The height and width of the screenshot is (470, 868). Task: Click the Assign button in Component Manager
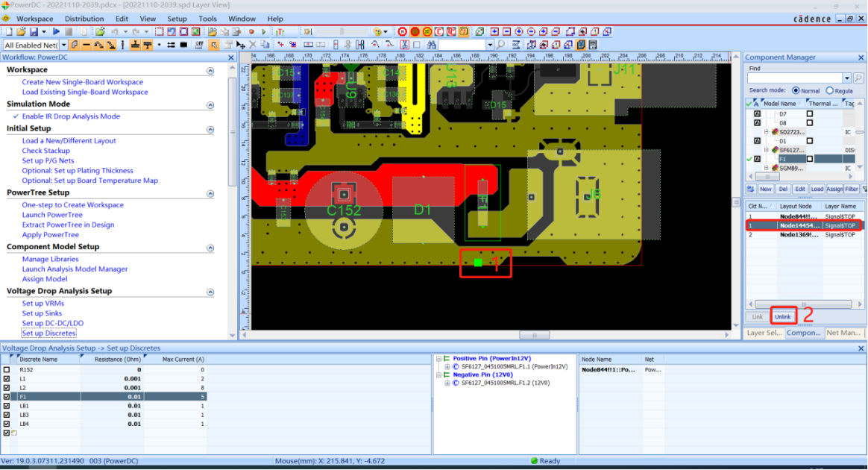pos(834,189)
